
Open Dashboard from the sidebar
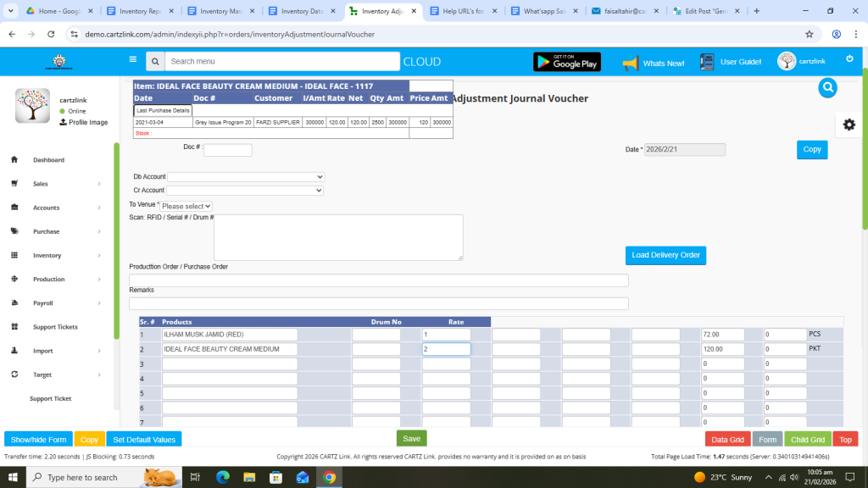[48, 160]
